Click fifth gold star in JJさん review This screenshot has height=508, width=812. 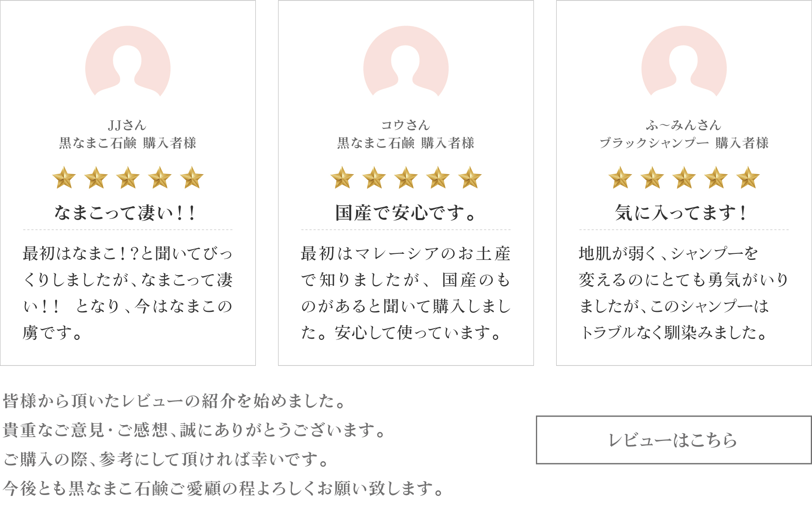pyautogui.click(x=192, y=177)
